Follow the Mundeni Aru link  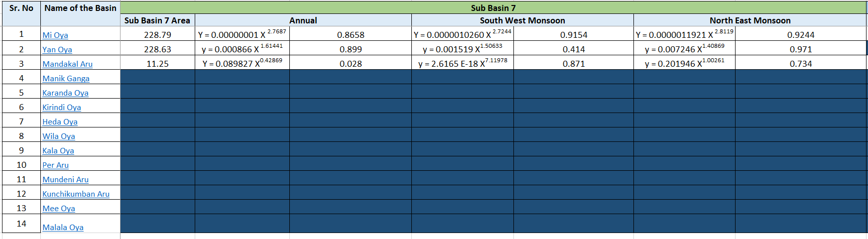click(66, 180)
